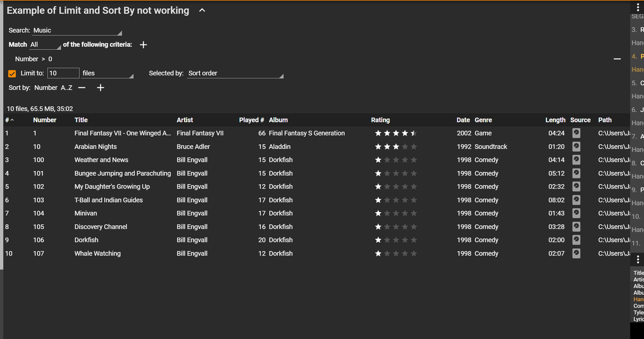
Task: Click source icon for Weather and News row
Action: pos(576,159)
